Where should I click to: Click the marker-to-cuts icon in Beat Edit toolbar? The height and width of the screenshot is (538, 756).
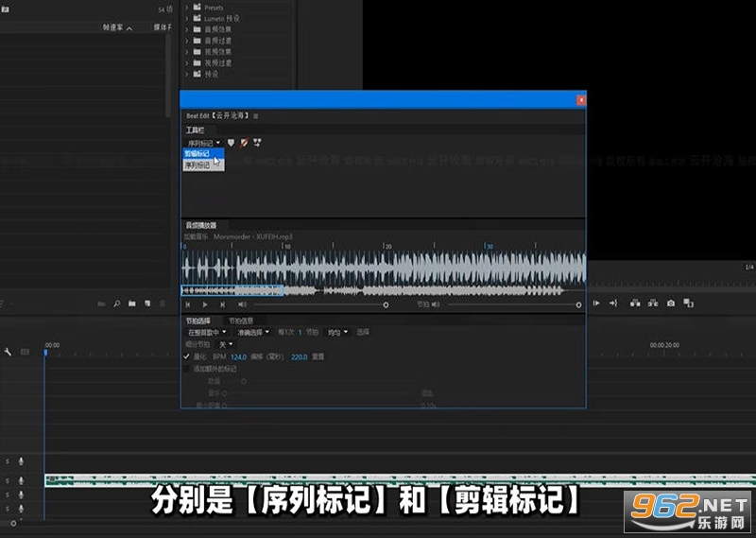257,143
